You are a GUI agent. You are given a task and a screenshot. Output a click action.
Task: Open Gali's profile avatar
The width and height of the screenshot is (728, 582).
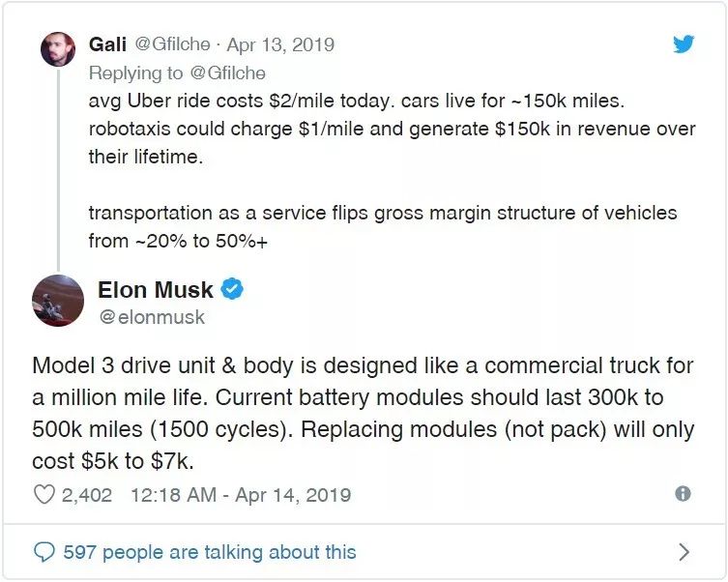(58, 49)
